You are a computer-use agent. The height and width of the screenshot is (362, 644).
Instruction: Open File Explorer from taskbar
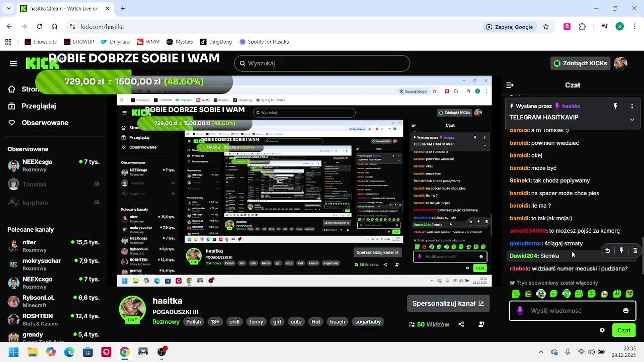pos(32,352)
